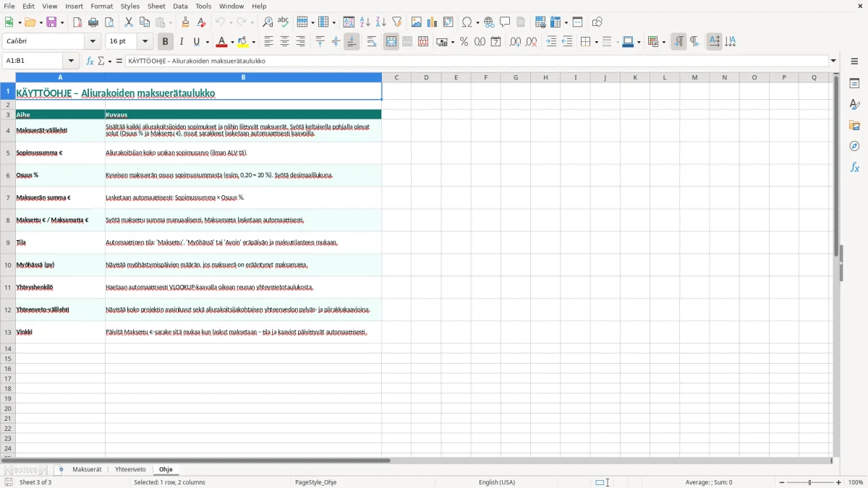
Task: Toggle Left-To-Right text direction
Action: (x=678, y=42)
